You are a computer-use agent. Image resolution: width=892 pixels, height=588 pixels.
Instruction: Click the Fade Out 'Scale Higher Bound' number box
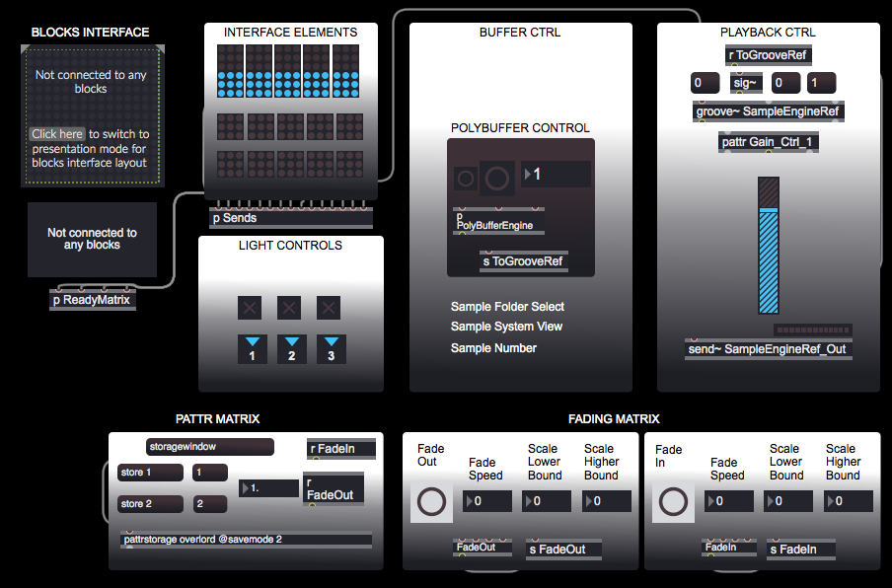coord(607,501)
